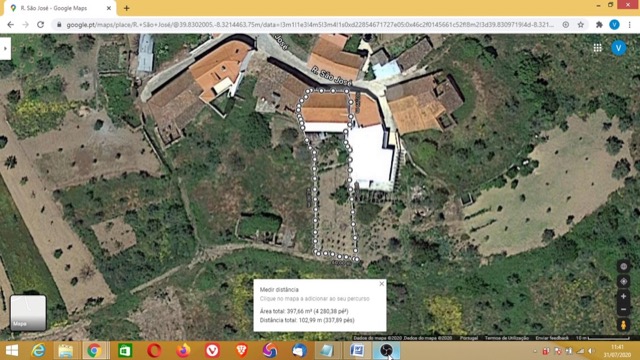Click the address bar URL field
Viewport: 640px width, 360px height.
(310, 25)
